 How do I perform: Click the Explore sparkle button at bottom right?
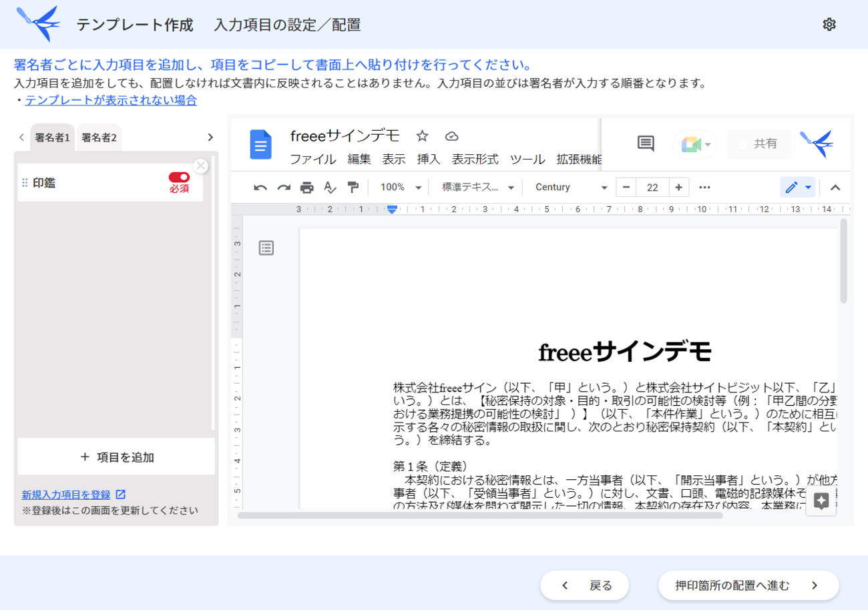coord(821,501)
